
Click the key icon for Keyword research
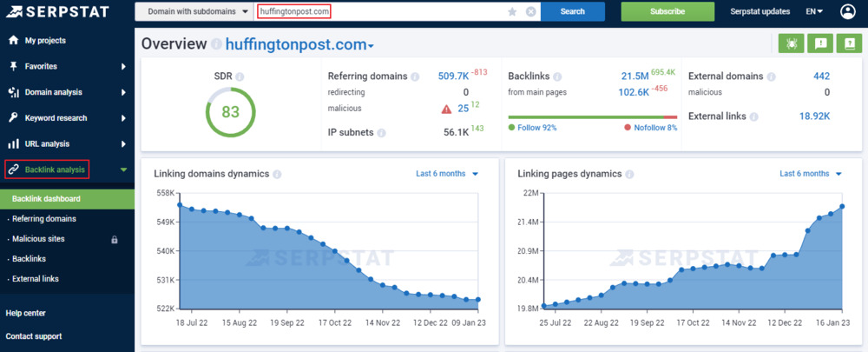coord(13,118)
